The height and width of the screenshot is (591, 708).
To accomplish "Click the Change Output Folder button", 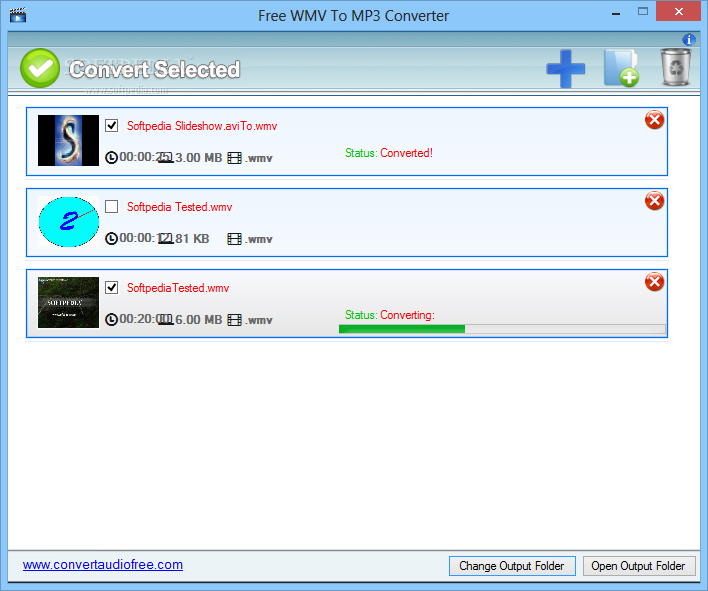I will click(x=512, y=566).
